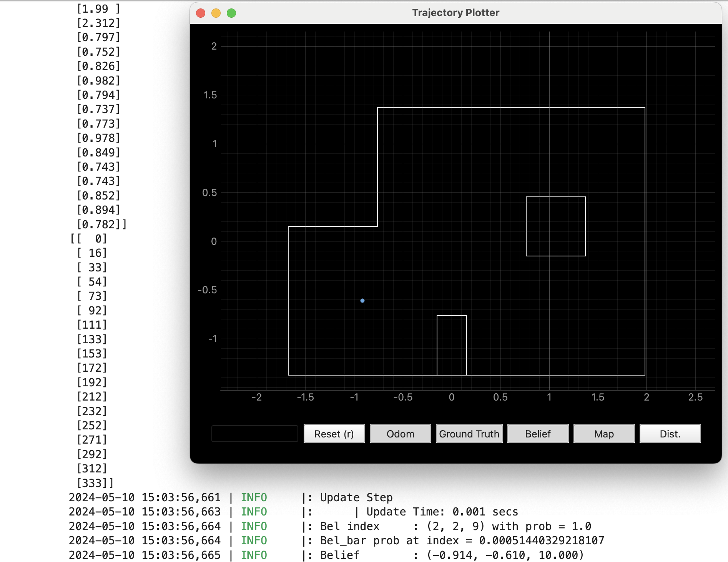Toggle the Belief plot button

point(538,434)
